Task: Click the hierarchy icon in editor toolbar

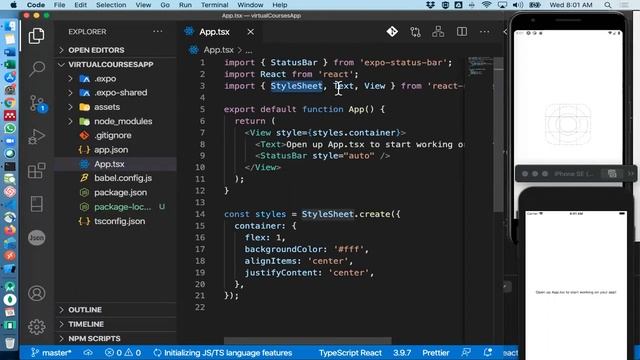Action: (438, 32)
